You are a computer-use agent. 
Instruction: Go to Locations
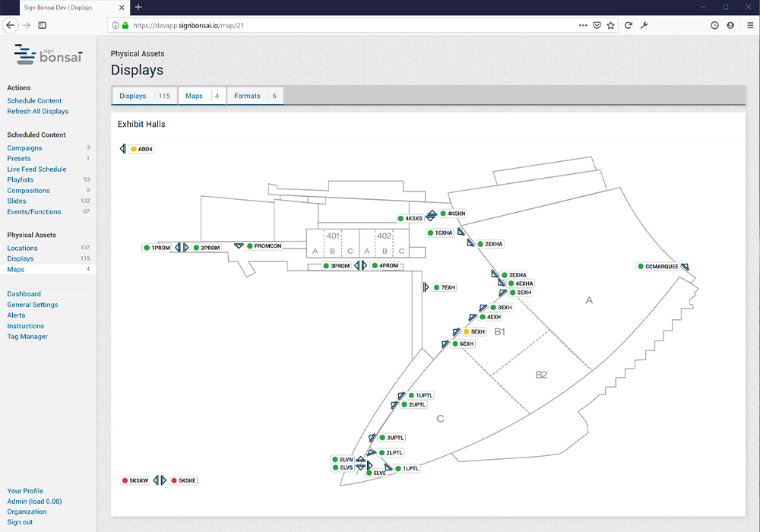click(x=22, y=249)
